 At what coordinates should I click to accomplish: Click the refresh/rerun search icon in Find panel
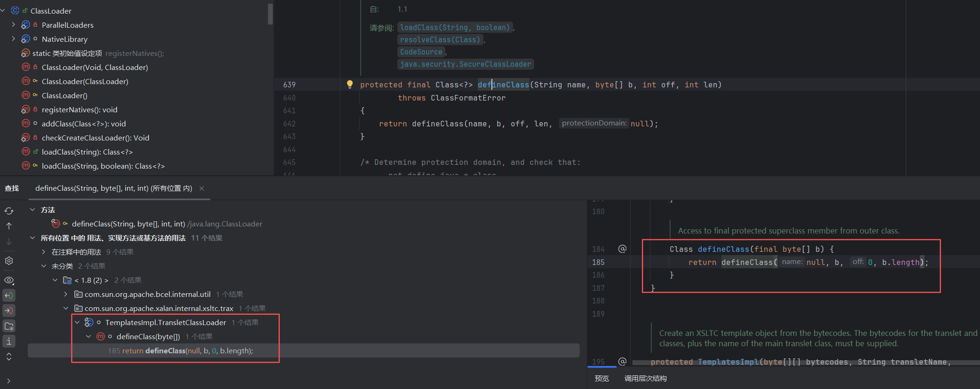click(x=9, y=211)
